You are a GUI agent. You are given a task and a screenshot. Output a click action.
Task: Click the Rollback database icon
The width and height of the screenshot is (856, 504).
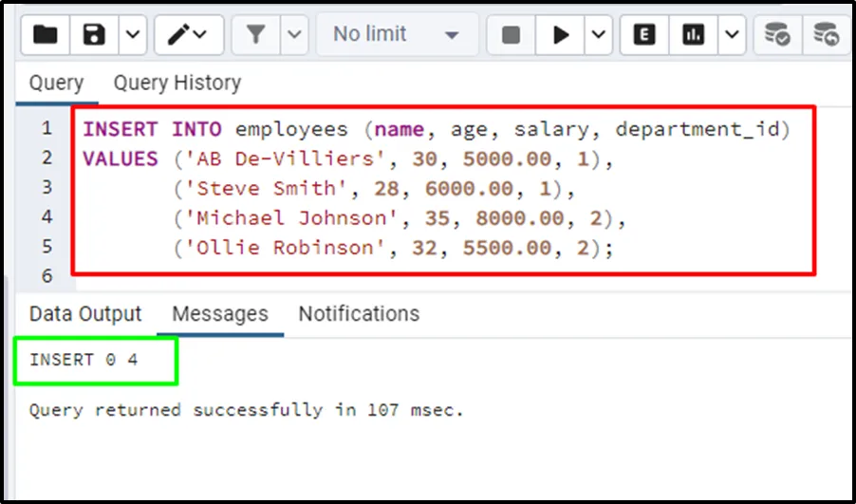pos(827,35)
